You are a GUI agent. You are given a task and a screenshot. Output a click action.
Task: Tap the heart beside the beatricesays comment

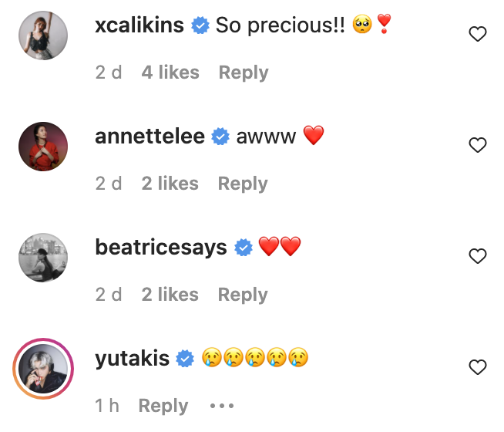tap(478, 256)
